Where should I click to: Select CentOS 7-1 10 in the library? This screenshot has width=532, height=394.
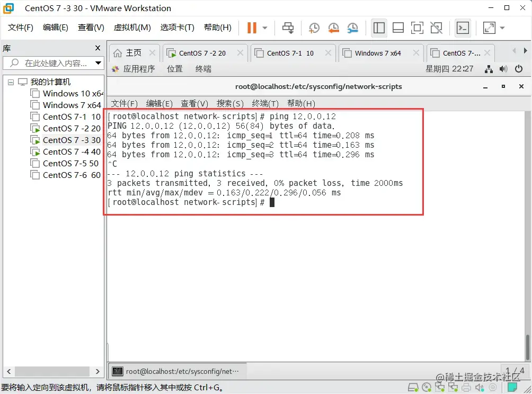(66, 117)
